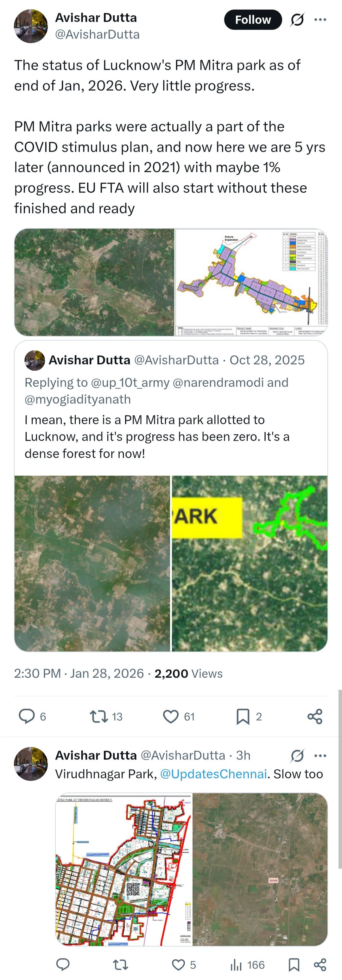Open Grok icon beside Follow button
Viewport: 342px width, 980px height.
click(x=297, y=20)
